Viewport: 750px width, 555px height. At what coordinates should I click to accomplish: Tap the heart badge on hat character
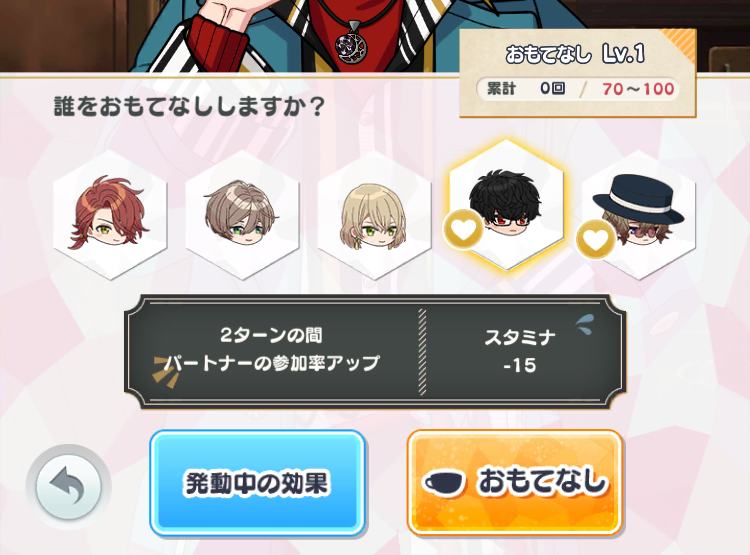pos(596,239)
